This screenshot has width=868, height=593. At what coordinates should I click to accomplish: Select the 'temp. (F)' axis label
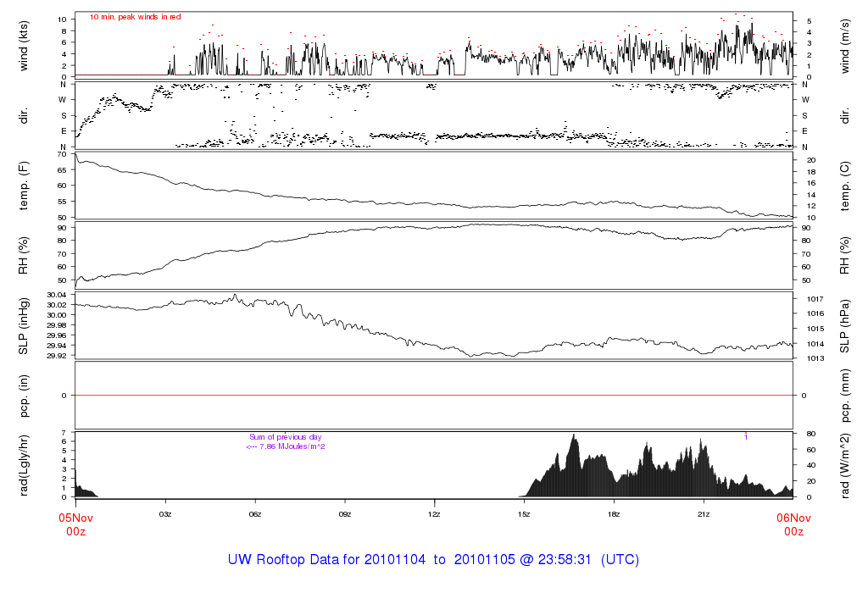point(23,186)
